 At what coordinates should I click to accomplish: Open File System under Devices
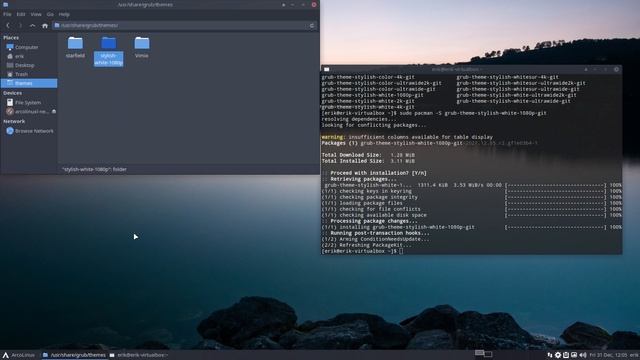tap(29, 102)
